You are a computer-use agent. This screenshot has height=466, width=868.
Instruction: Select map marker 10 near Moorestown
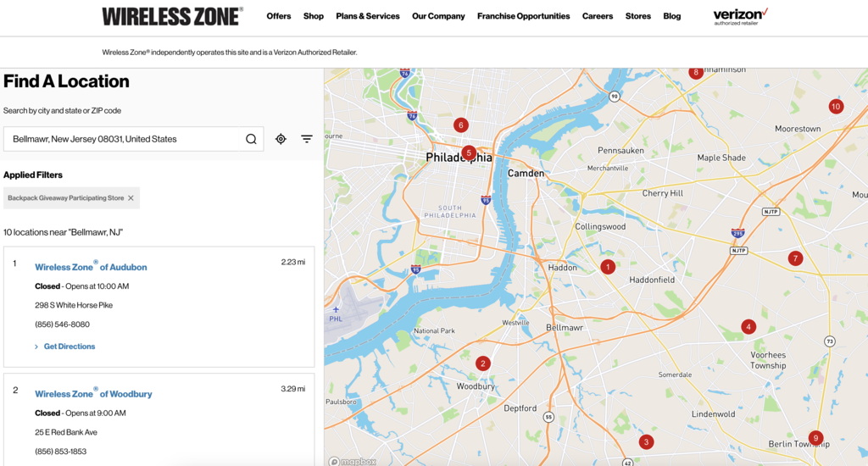pyautogui.click(x=836, y=106)
